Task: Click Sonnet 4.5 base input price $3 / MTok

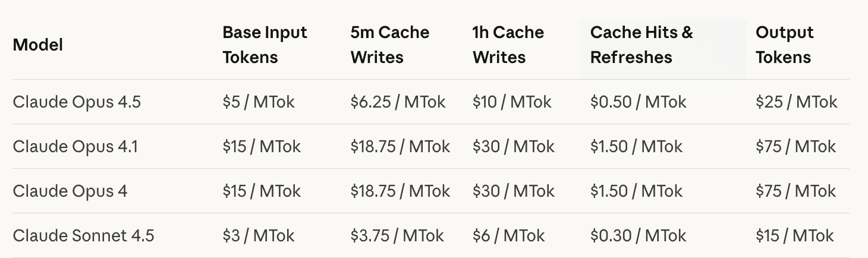Action: pos(258,235)
